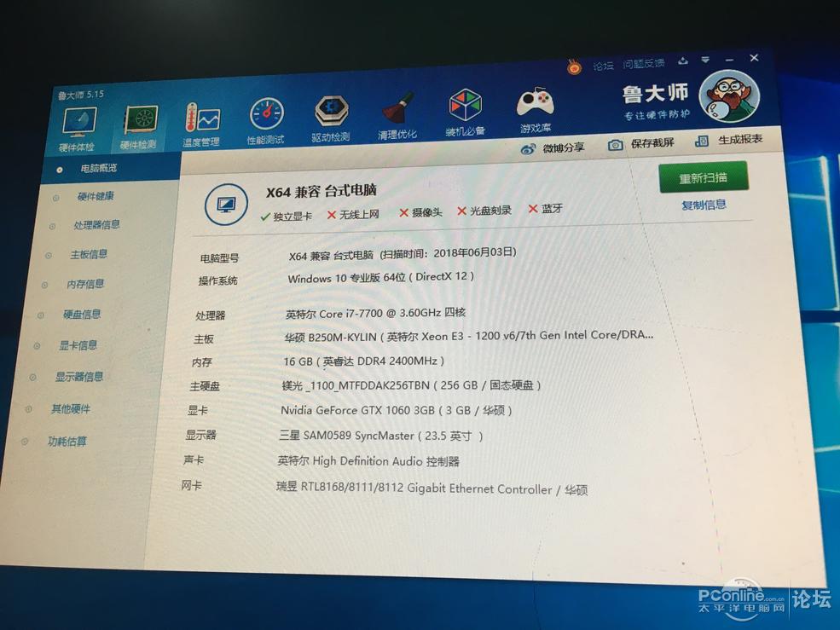Open 内存信息 memory info in the sidebar
Viewport: 840px width, 630px height.
pyautogui.click(x=85, y=284)
